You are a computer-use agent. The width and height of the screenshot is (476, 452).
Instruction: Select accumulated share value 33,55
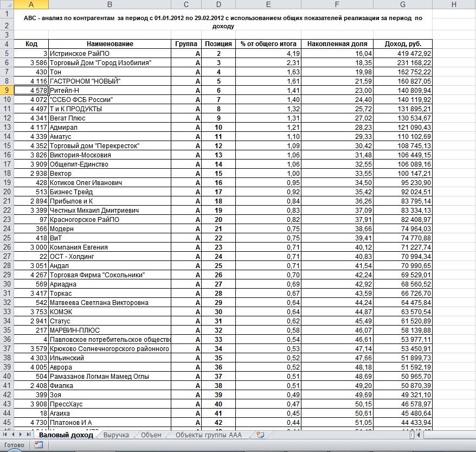(337, 173)
